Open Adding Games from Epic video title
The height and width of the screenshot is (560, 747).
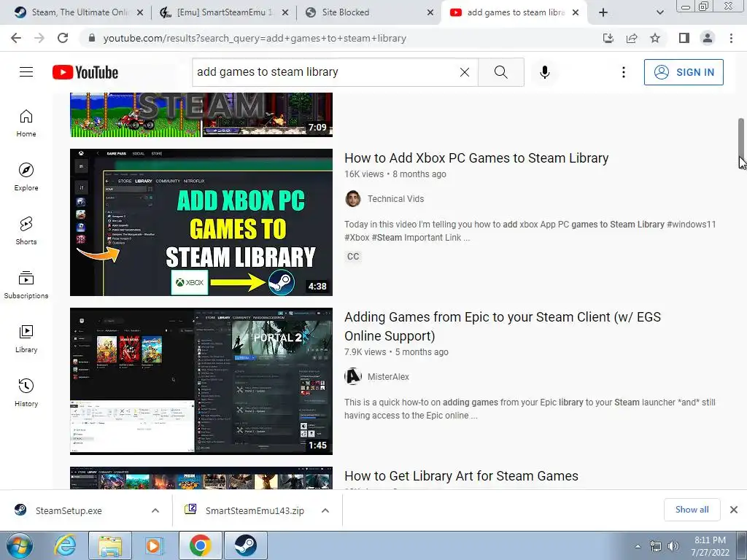click(503, 326)
